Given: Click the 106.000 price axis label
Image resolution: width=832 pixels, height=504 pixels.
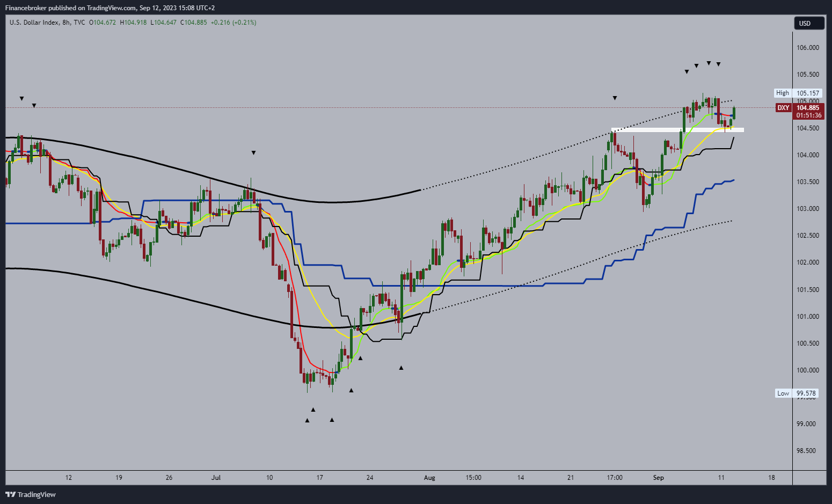Looking at the screenshot, I should (808, 48).
